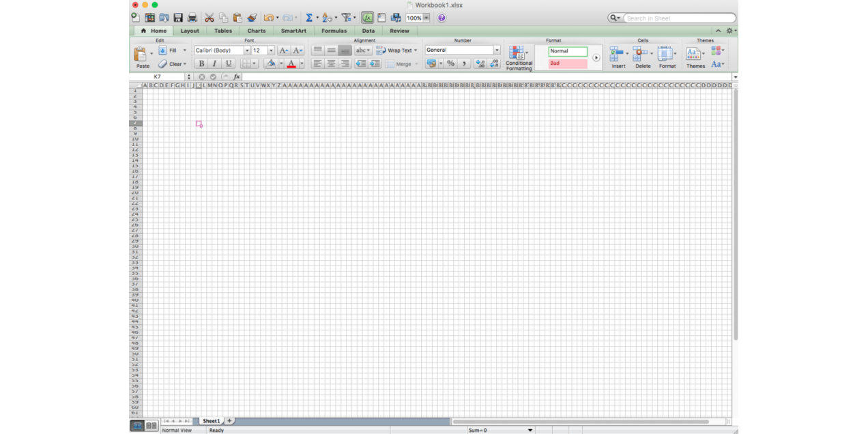The height and width of the screenshot is (434, 868).
Task: Click the AutoSum sigma icon
Action: (x=309, y=18)
